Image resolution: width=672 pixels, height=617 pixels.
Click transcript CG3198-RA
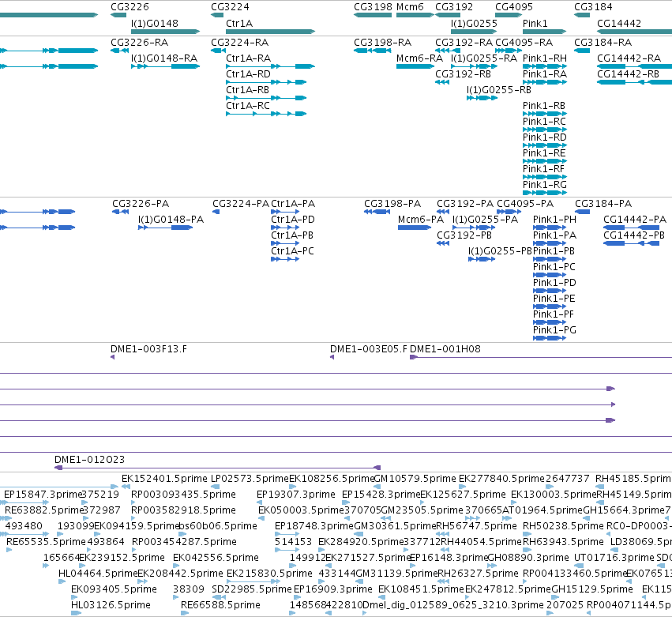pos(383,43)
